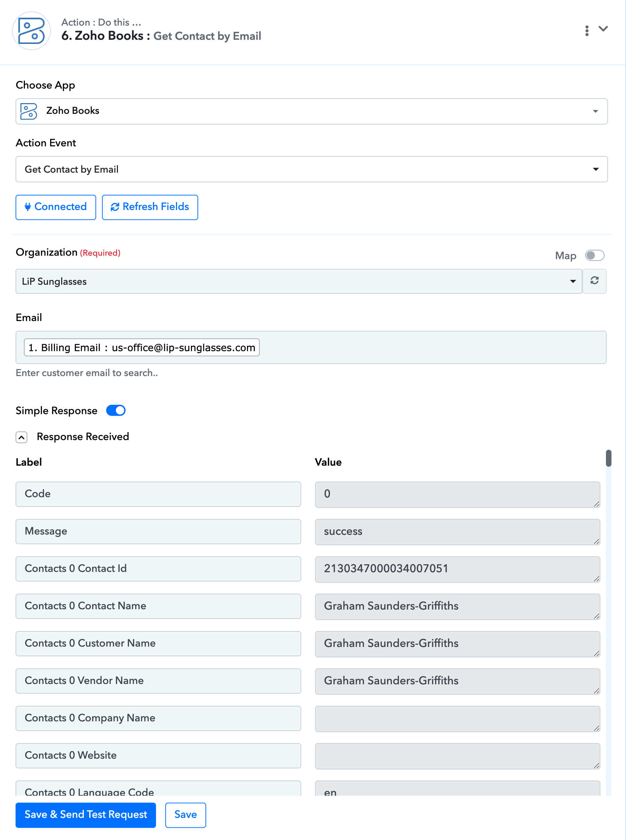Screen dimensions: 626x840
Task: Click the resize handle of the Code value box
Action: 597,504
